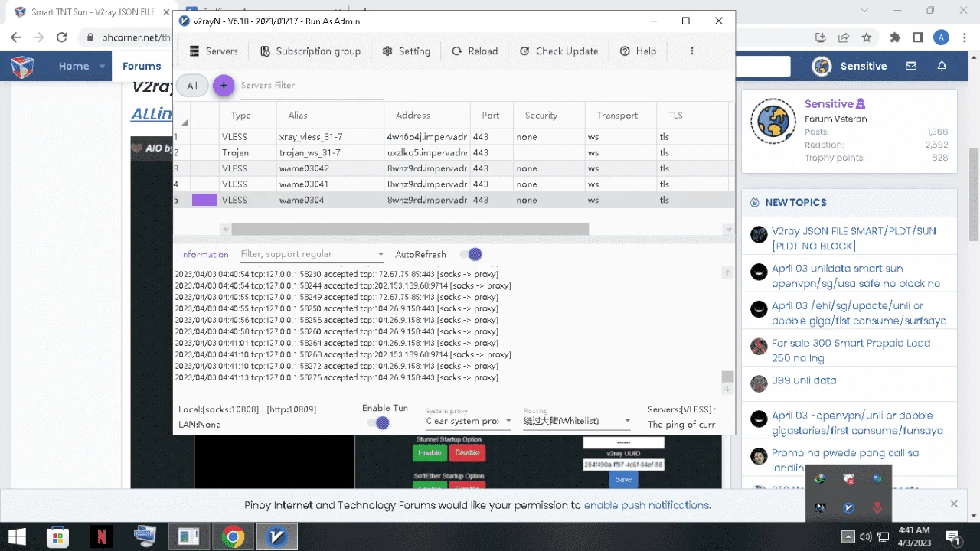
Task: Open Chrome three-dot menu
Action: pyautogui.click(x=965, y=37)
